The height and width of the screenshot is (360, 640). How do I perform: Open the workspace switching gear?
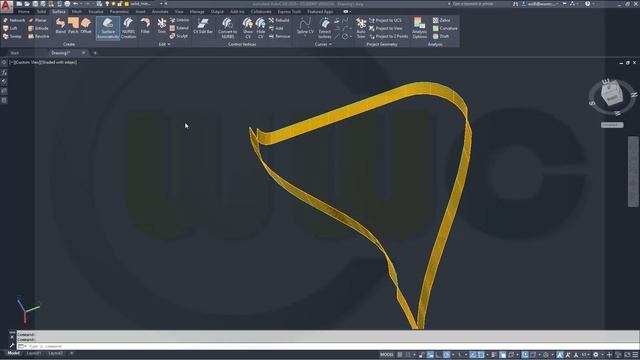pyautogui.click(x=596, y=355)
